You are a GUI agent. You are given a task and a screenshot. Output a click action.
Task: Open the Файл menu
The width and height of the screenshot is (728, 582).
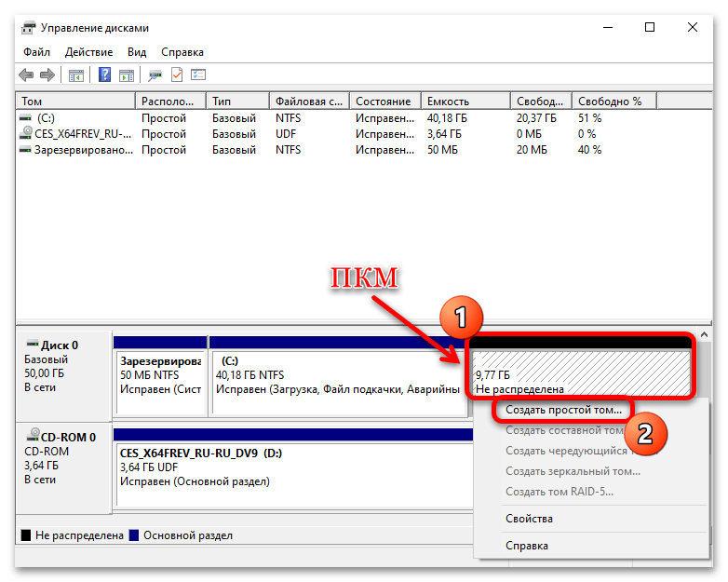[36, 52]
